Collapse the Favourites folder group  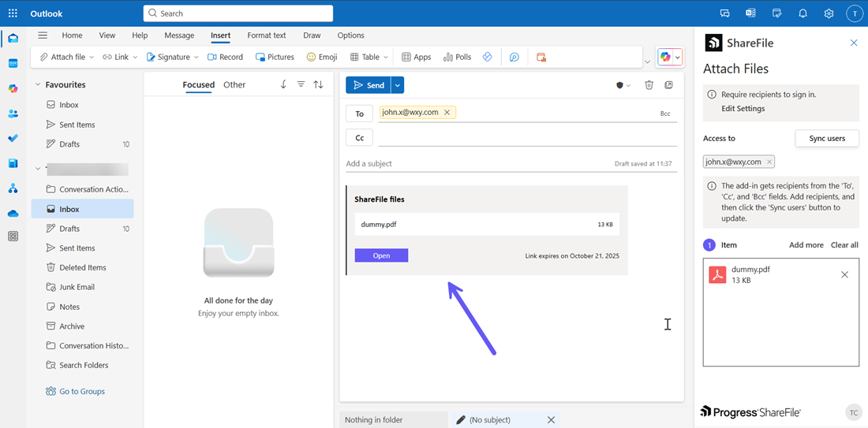[37, 84]
